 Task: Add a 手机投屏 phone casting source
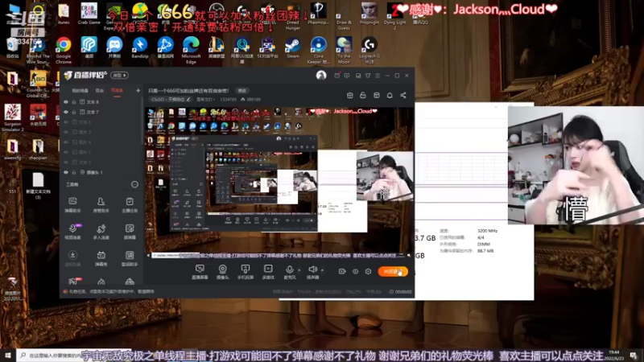point(246,272)
